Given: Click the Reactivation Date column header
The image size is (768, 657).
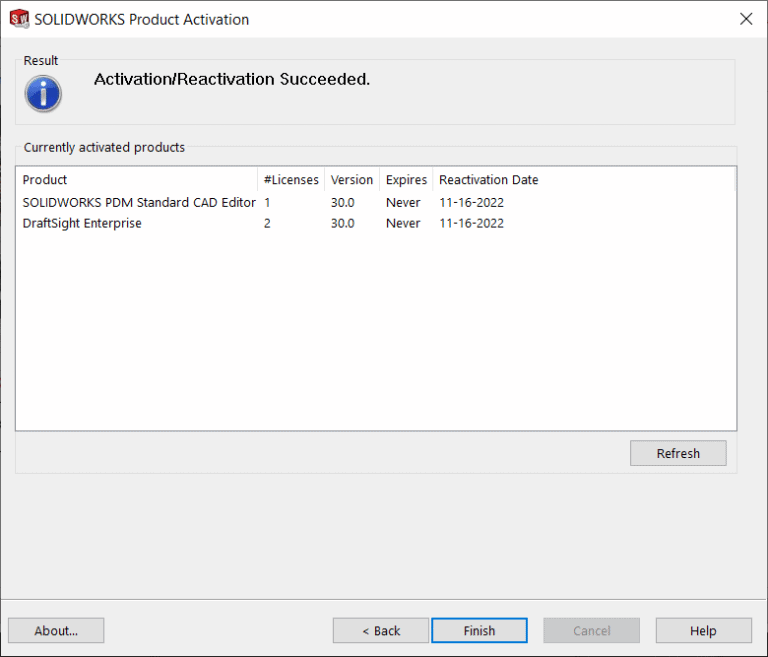Looking at the screenshot, I should point(488,180).
